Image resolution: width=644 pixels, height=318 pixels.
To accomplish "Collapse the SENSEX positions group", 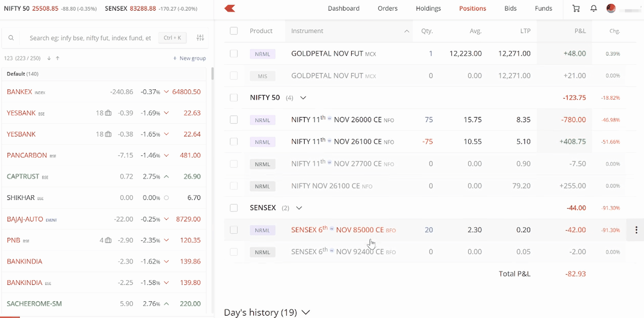I will [x=299, y=208].
